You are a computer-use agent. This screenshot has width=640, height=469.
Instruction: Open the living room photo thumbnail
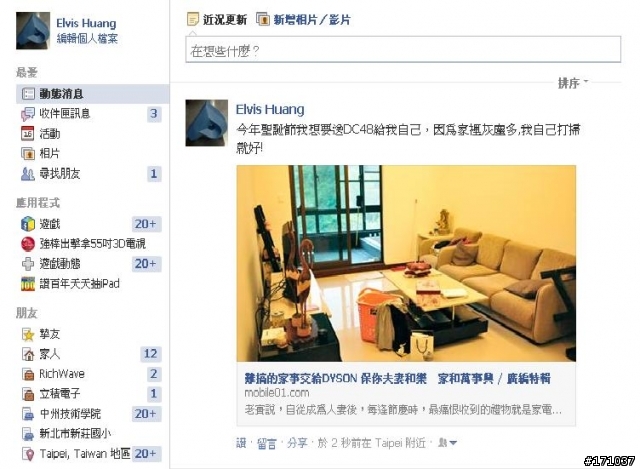point(406,263)
